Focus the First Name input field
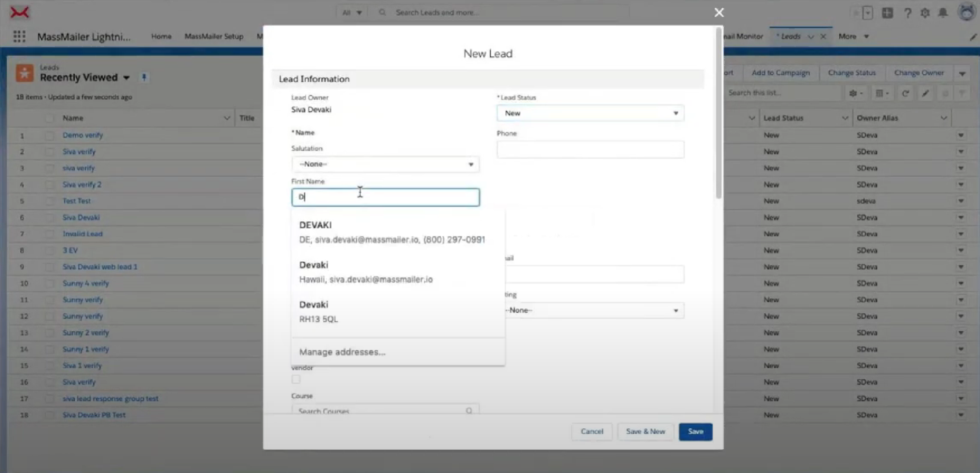The height and width of the screenshot is (473, 980). [x=385, y=197]
